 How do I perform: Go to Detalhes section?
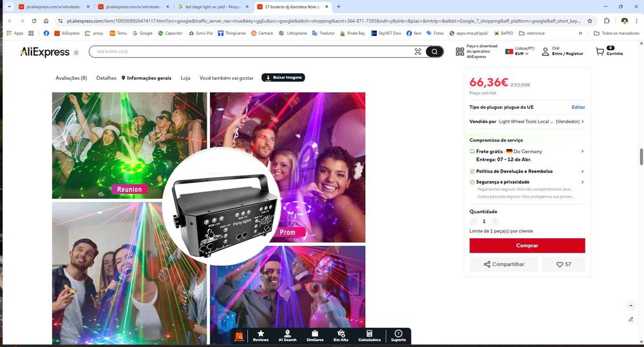(x=106, y=78)
